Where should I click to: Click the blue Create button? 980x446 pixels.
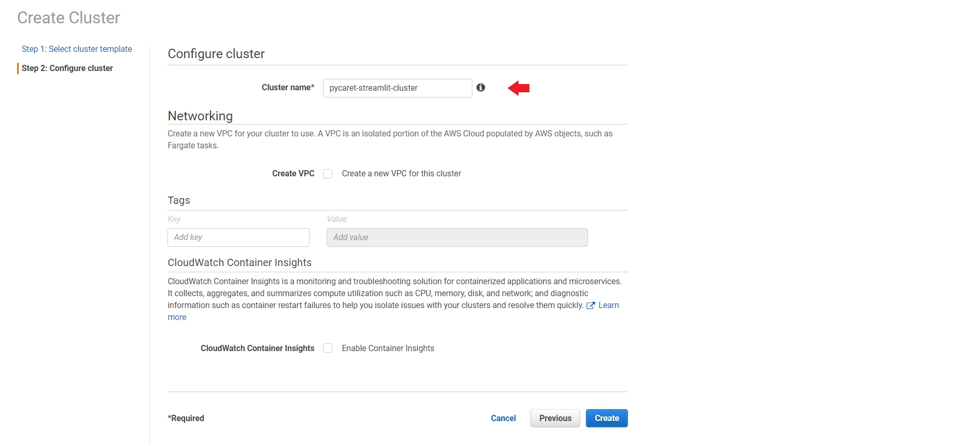point(606,419)
